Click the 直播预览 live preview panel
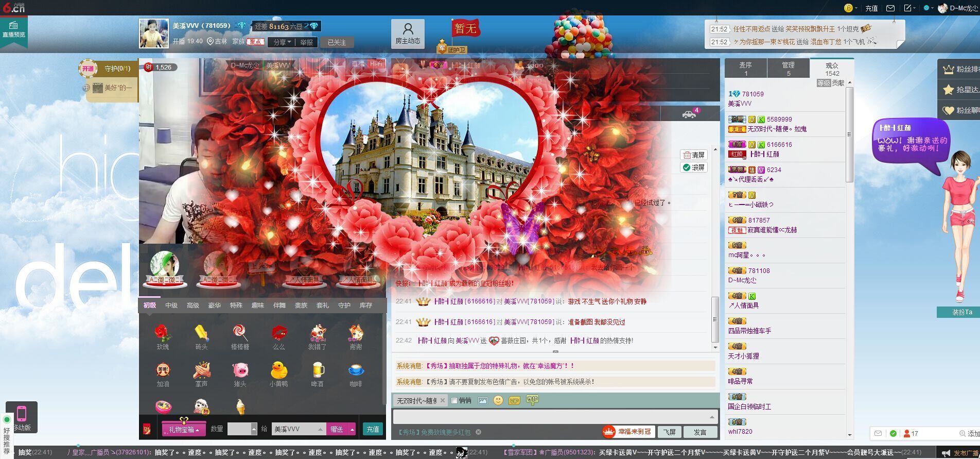Viewport: 980px width, 459px height. pyautogui.click(x=14, y=30)
